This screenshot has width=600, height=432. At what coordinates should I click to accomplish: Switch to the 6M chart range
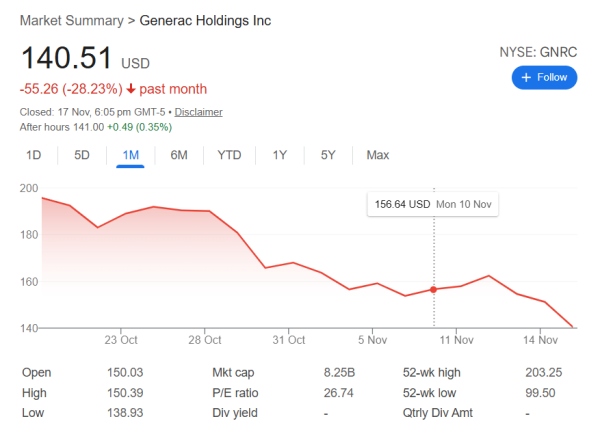tap(179, 155)
